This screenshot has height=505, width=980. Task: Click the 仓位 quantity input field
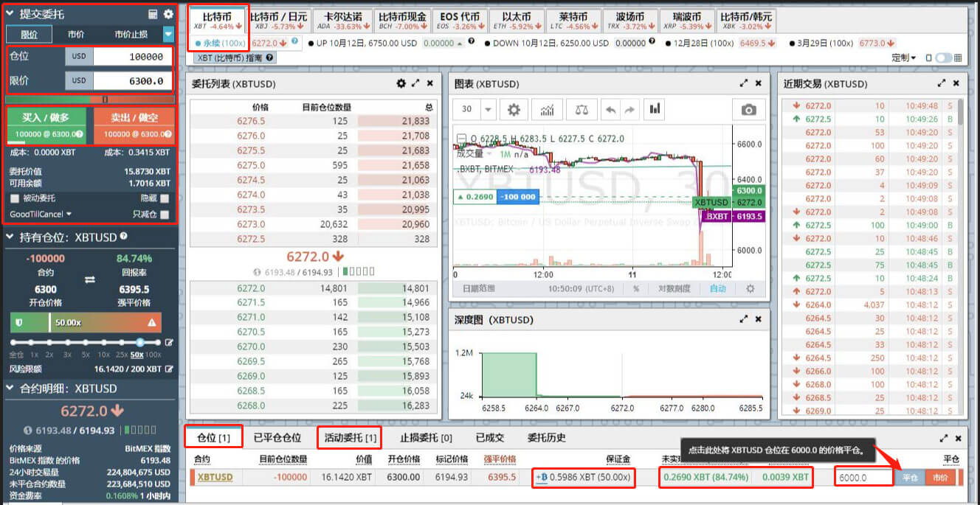tap(134, 57)
